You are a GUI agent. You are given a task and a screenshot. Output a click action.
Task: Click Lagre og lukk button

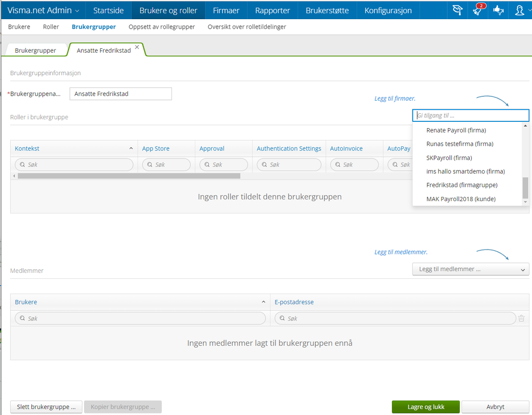(426, 407)
